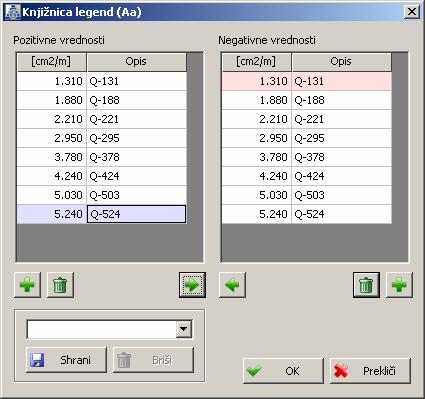This screenshot has width=425, height=399.
Task: Select Q-188 in Negativne vrednosti table
Action: pyautogui.click(x=342, y=100)
